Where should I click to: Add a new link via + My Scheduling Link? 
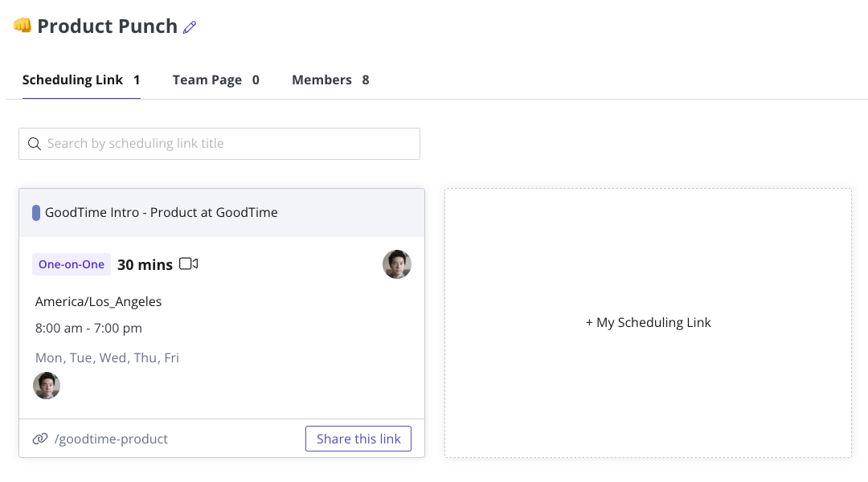(x=648, y=323)
